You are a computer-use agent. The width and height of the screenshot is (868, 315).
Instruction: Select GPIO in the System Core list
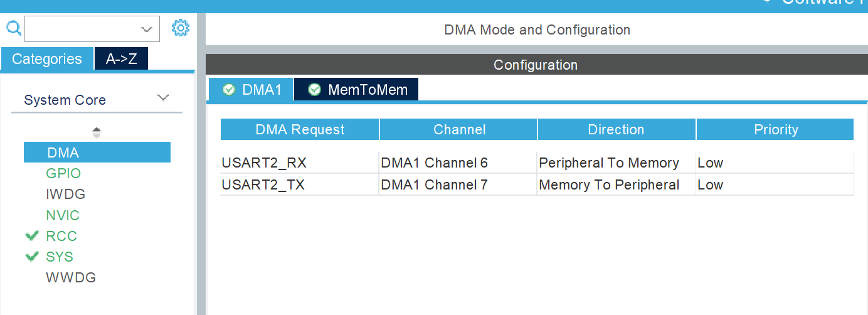(x=63, y=174)
